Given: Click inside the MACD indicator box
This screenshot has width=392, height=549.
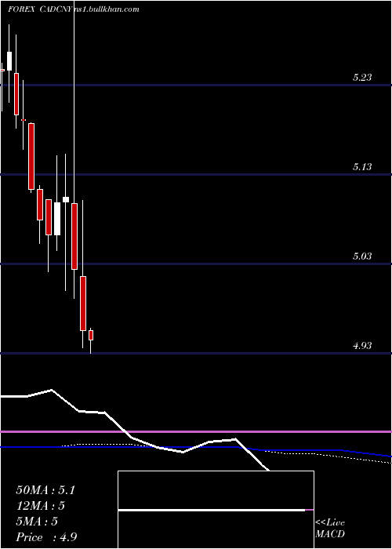Looking at the screenshot, I should [216, 510].
